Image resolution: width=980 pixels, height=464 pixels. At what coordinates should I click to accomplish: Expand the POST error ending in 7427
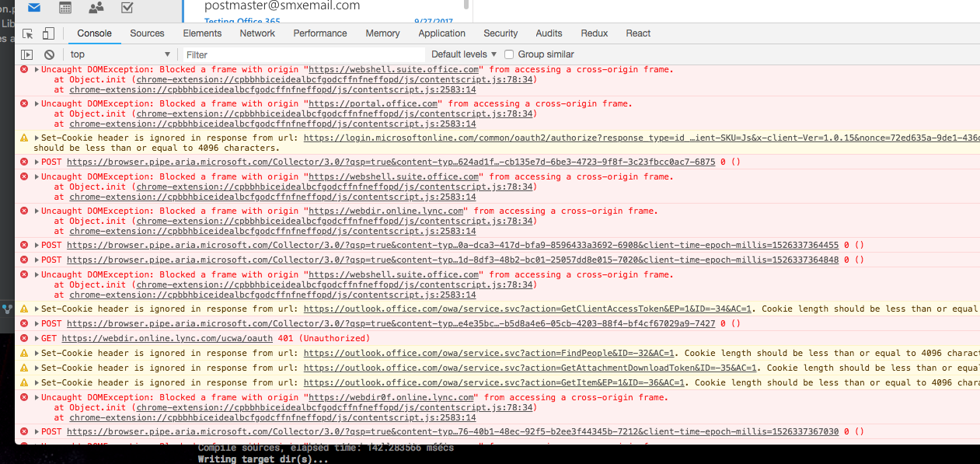(37, 324)
